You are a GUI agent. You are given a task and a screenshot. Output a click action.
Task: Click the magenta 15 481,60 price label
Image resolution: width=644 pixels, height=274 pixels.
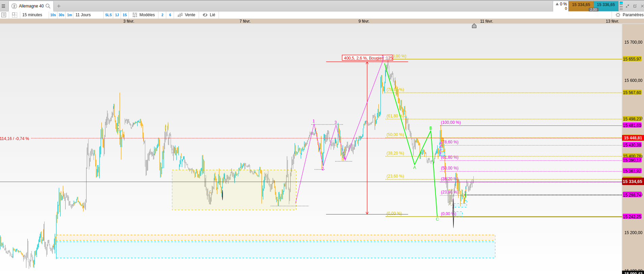point(632,125)
